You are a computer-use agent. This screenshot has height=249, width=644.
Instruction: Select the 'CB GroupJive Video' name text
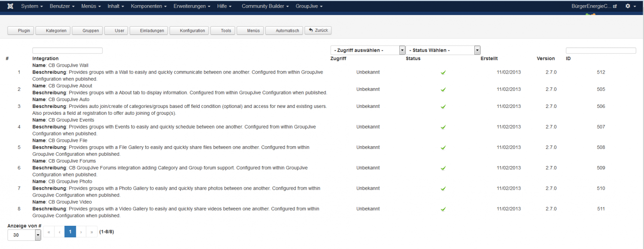click(70, 202)
